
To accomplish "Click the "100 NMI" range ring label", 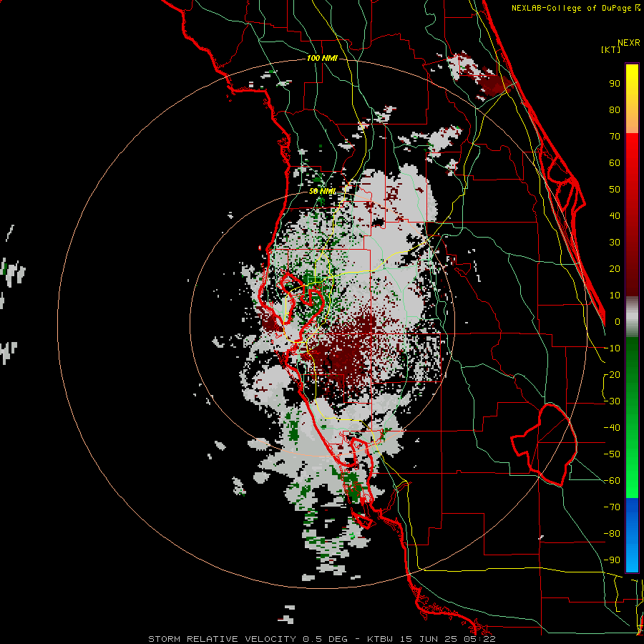I will (322, 59).
